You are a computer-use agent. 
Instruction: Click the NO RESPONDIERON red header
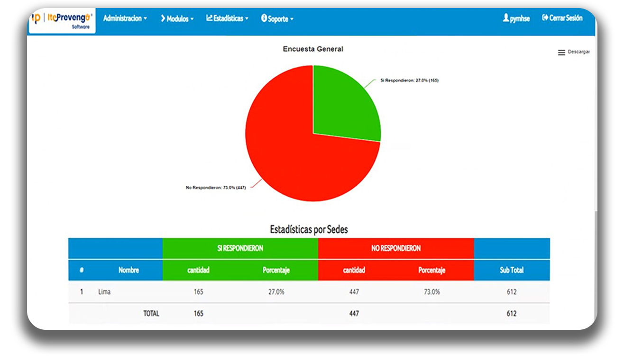(x=396, y=248)
